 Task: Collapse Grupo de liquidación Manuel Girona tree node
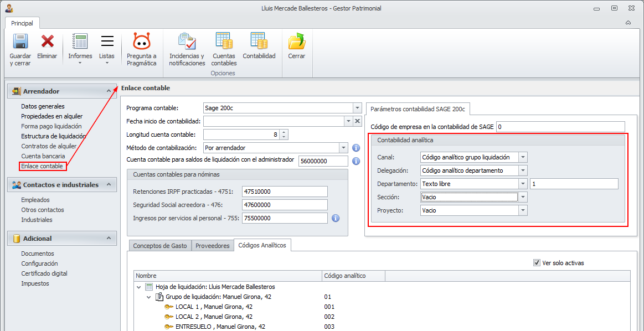(148, 297)
